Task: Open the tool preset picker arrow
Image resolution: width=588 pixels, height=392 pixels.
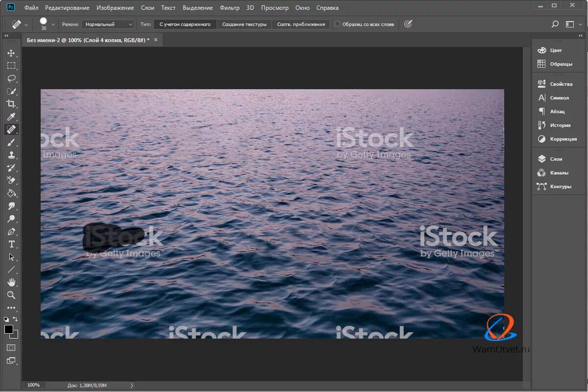Action: coord(26,24)
